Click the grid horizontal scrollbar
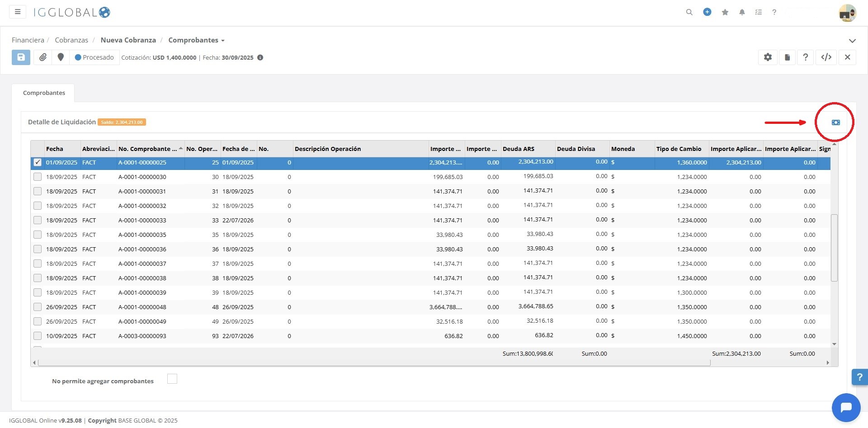The width and height of the screenshot is (868, 428). (x=374, y=362)
